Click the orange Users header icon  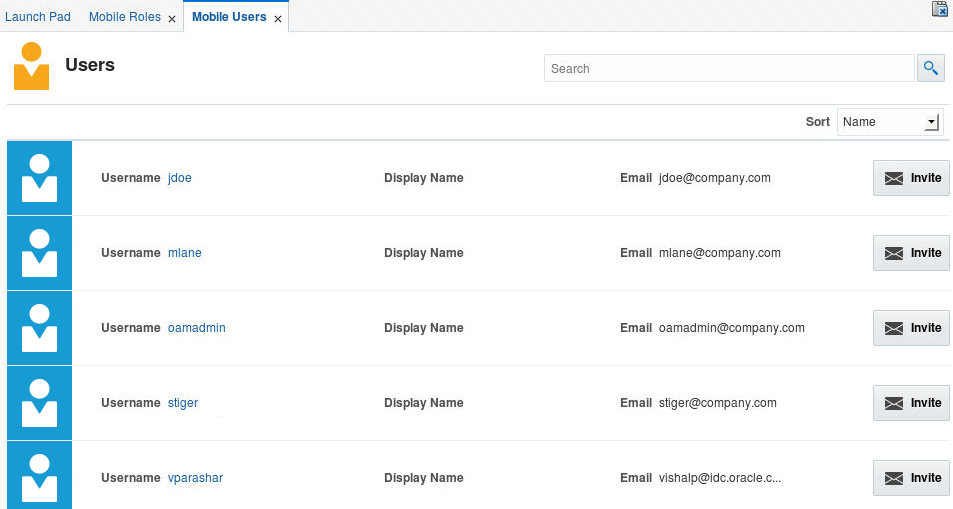[x=31, y=66]
